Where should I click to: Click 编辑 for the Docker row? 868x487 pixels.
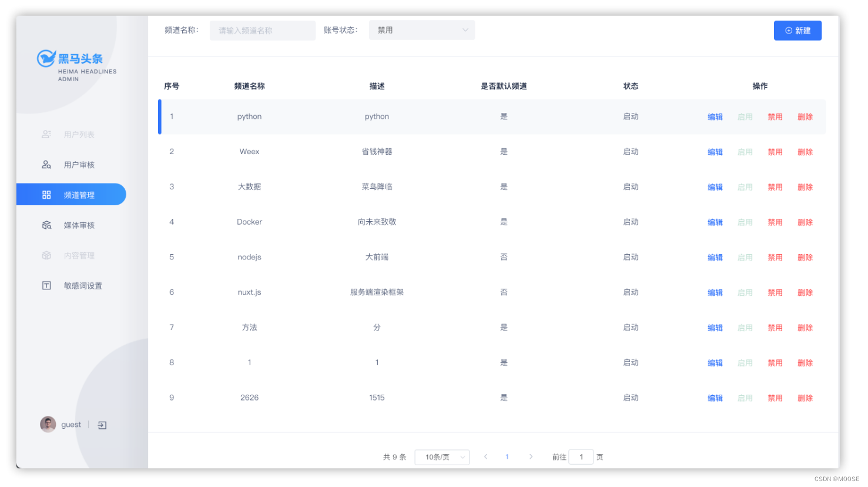pyautogui.click(x=715, y=222)
